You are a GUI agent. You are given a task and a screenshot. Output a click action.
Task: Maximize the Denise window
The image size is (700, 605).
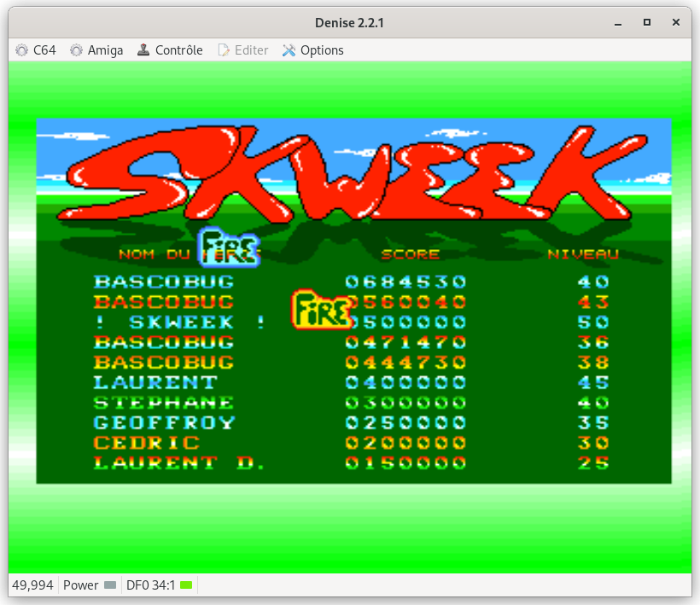pos(647,22)
